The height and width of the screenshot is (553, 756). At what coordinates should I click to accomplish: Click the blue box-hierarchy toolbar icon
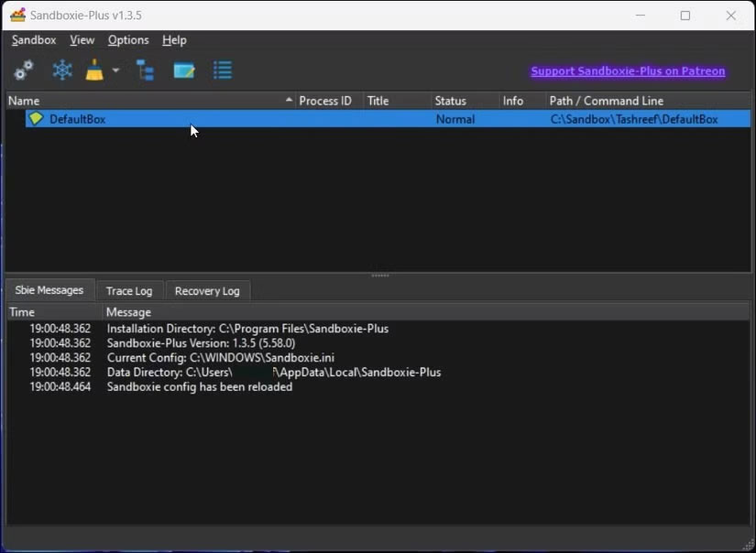[x=145, y=70]
